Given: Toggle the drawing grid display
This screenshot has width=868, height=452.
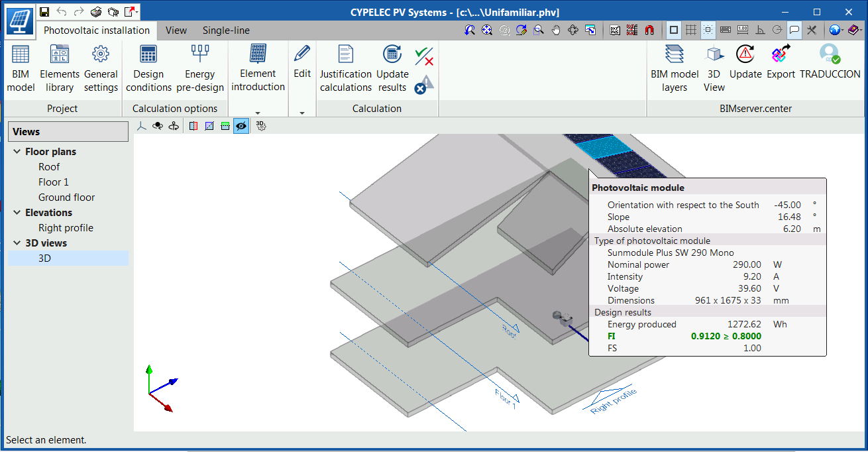Looking at the screenshot, I should click(x=690, y=30).
